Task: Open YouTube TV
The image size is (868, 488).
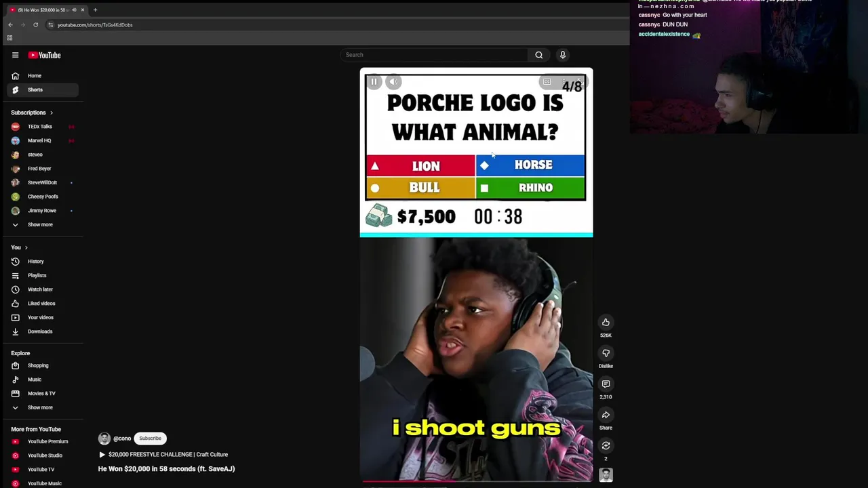Action: coord(42,469)
